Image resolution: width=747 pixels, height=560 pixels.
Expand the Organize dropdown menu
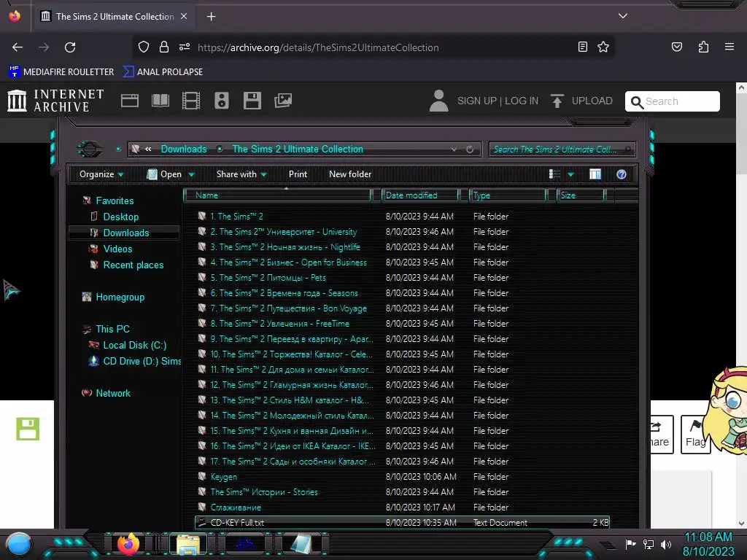(x=101, y=174)
